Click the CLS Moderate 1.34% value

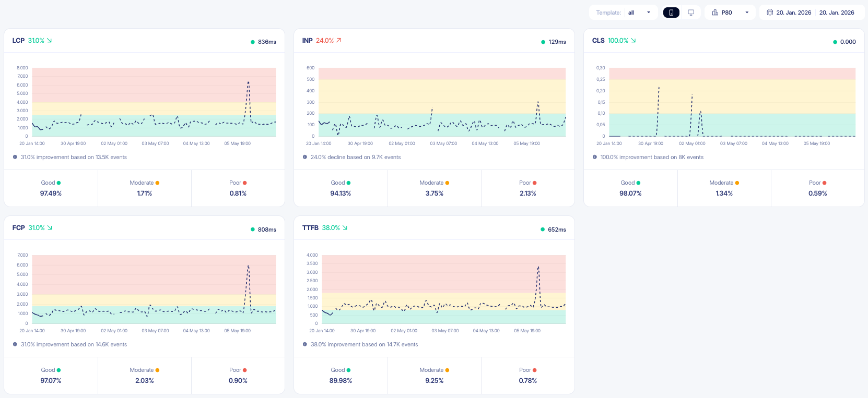(x=724, y=194)
